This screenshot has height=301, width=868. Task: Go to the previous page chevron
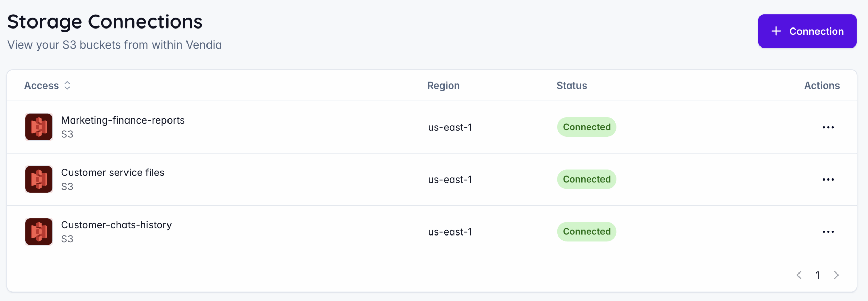tap(799, 275)
